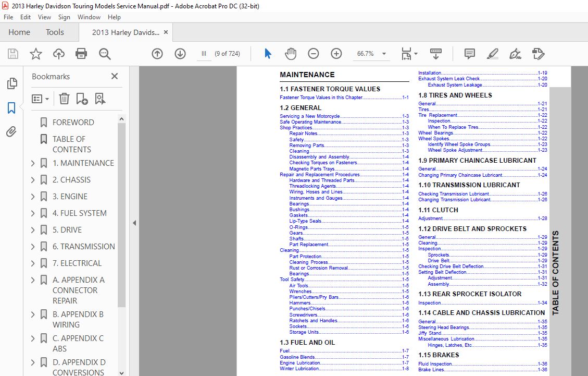Screen dimensions: 588x376
Task: Expand APPENDIX A CONNECTOR REPAIR bookmark
Action: (33, 280)
